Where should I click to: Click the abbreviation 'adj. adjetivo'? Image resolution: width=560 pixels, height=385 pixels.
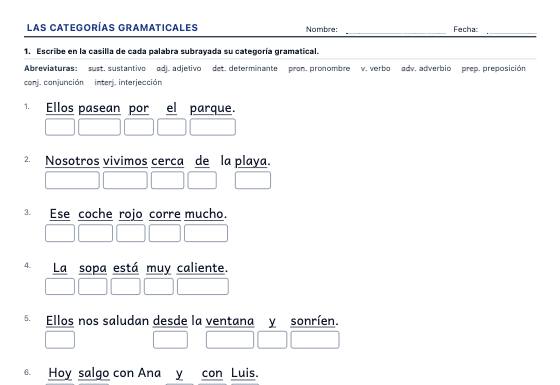pos(179,68)
